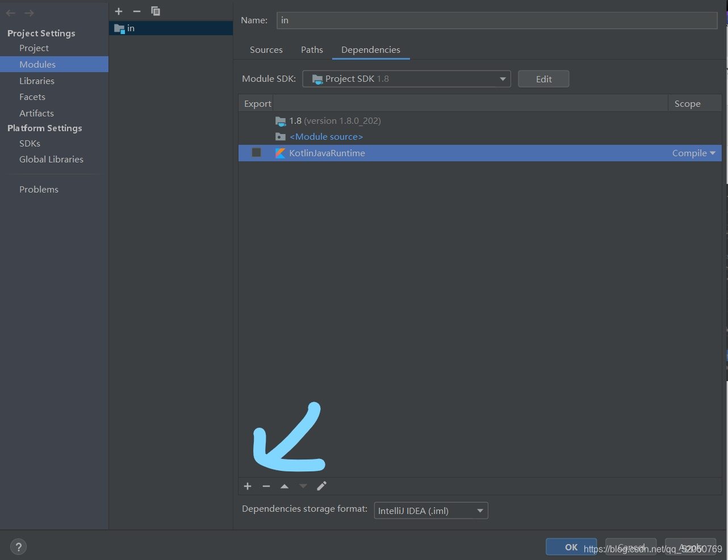Screen dimensions: 728x560
Task: Select the 'in' module in list
Action: tap(171, 28)
